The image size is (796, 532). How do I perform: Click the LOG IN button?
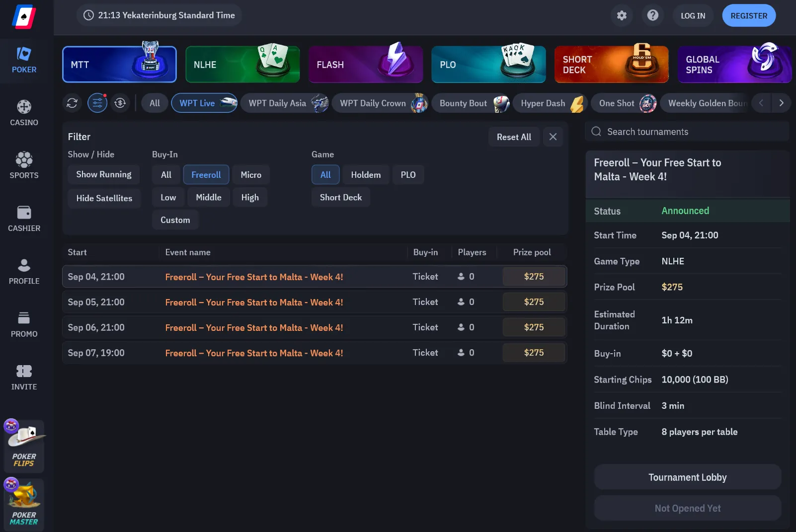pos(693,15)
